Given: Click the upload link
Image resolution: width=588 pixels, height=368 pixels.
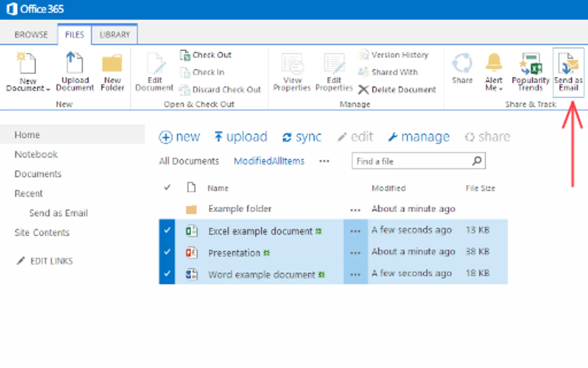Looking at the screenshot, I should [x=241, y=137].
